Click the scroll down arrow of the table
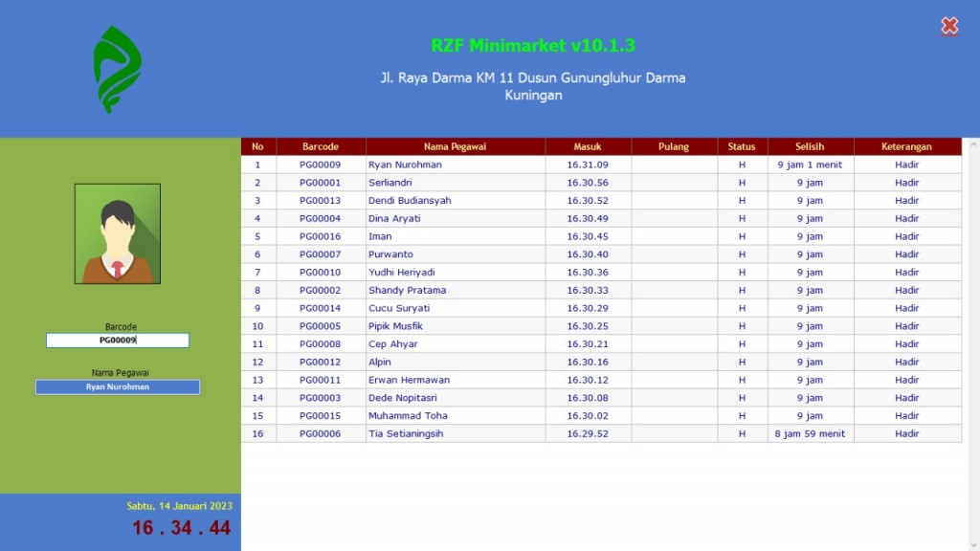This screenshot has width=980, height=551. (x=973, y=544)
